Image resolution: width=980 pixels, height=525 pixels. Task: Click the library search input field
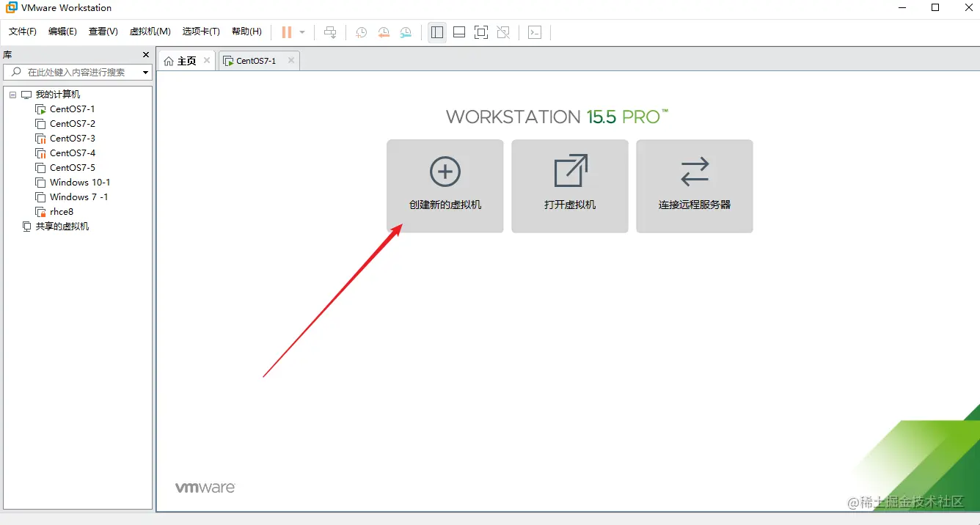(77, 73)
